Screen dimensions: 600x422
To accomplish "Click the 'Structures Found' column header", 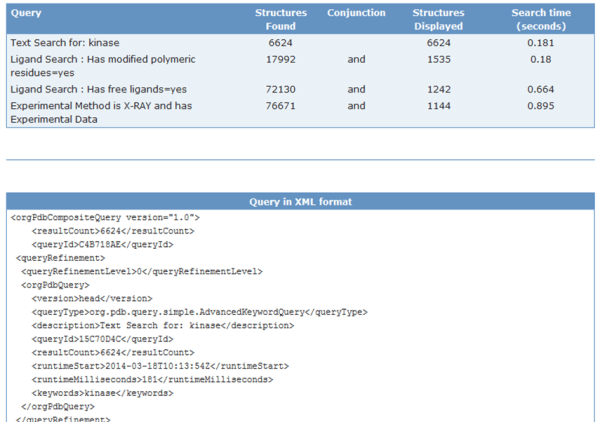I will 281,20.
